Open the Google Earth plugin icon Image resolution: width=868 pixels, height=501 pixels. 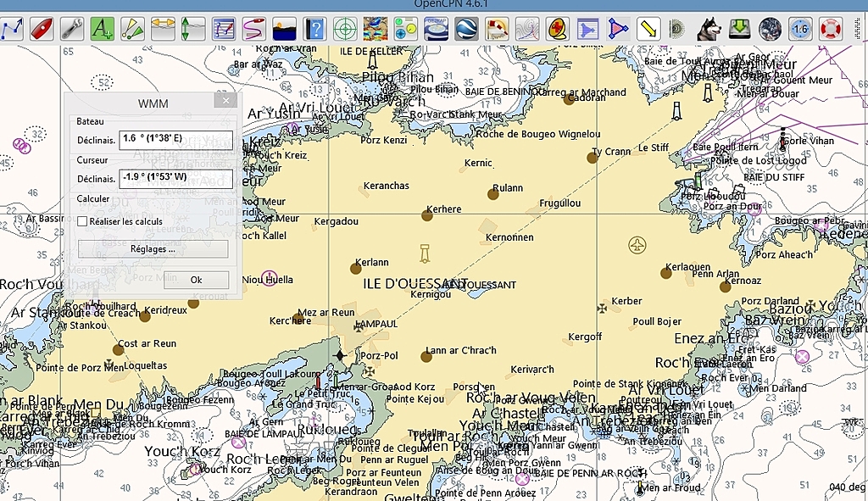466,29
